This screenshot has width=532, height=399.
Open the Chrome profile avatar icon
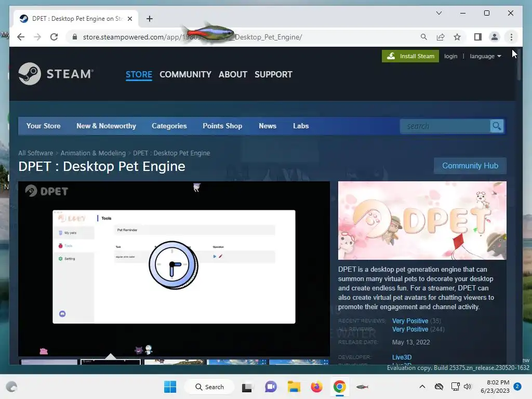[x=495, y=37]
